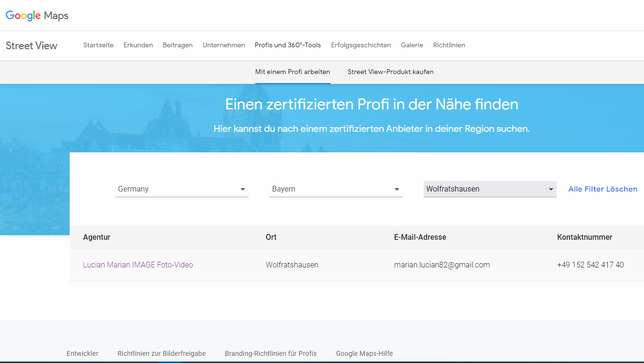Click the Ort column header
Screen dimensions: 644x363
[271, 237]
